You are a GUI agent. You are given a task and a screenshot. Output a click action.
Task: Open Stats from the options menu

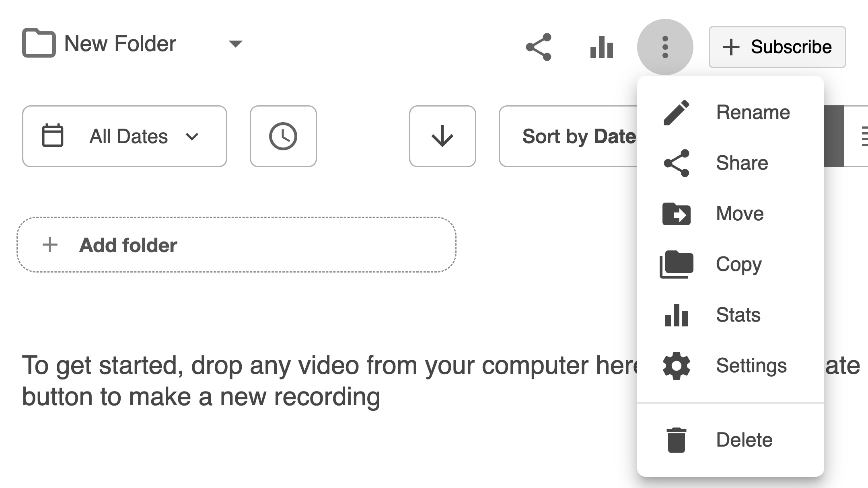[738, 315]
